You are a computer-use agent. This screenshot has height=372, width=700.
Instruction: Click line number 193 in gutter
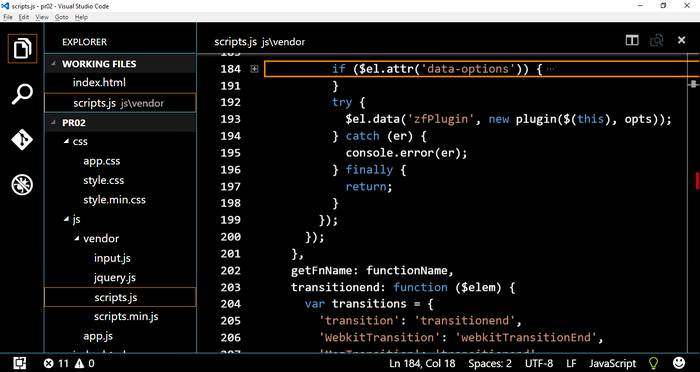tap(231, 119)
